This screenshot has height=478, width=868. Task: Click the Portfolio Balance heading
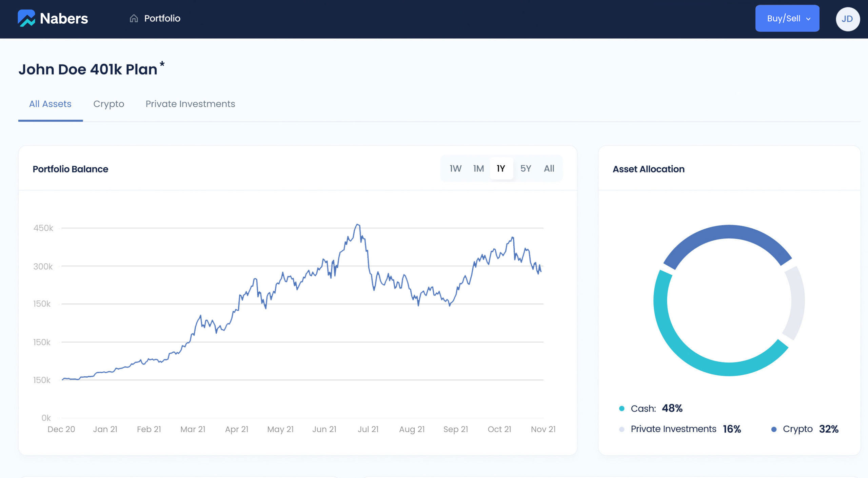pyautogui.click(x=70, y=169)
